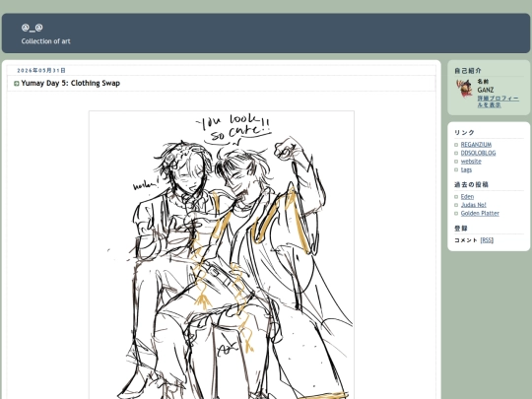Viewport: 532px width, 399px height.
Task: Open the tags link in the sidebar
Action: 466,169
